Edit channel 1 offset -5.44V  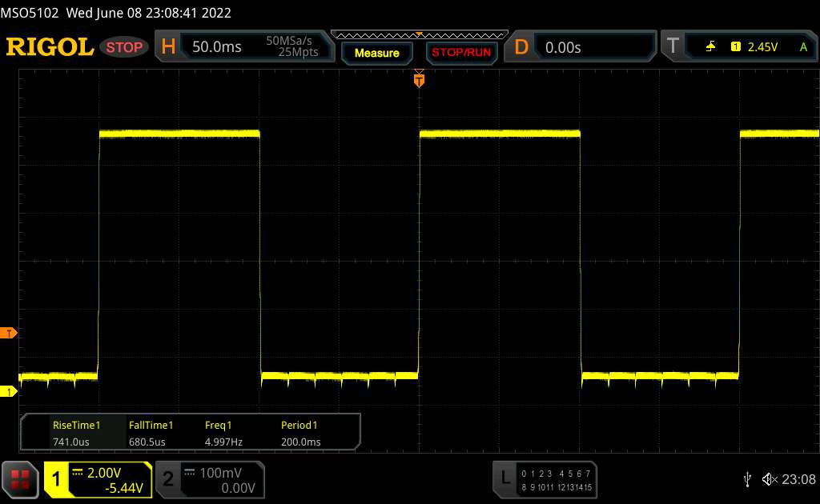point(124,488)
